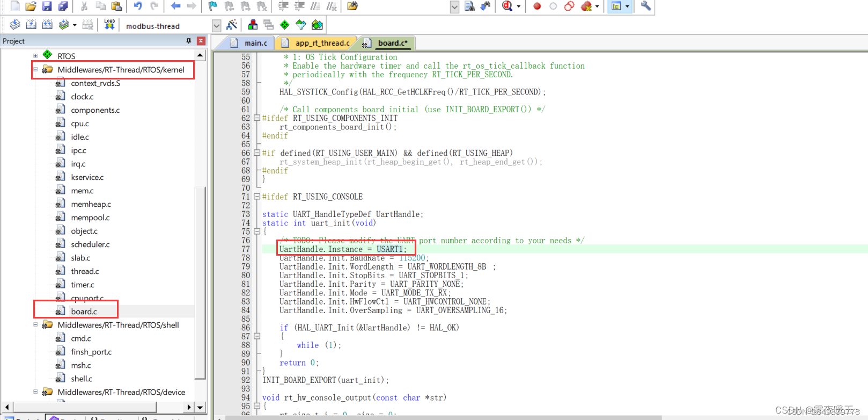Collapse the Middlewares/RT-Thread/RTOS/kernel folder
Viewport: 868px width, 420px height.
pyautogui.click(x=35, y=69)
